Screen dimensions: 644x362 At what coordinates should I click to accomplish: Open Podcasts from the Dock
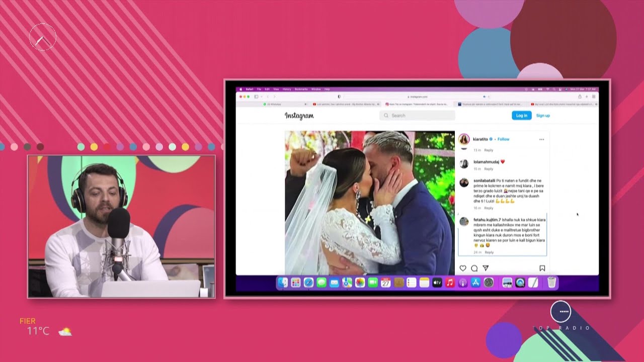(463, 283)
